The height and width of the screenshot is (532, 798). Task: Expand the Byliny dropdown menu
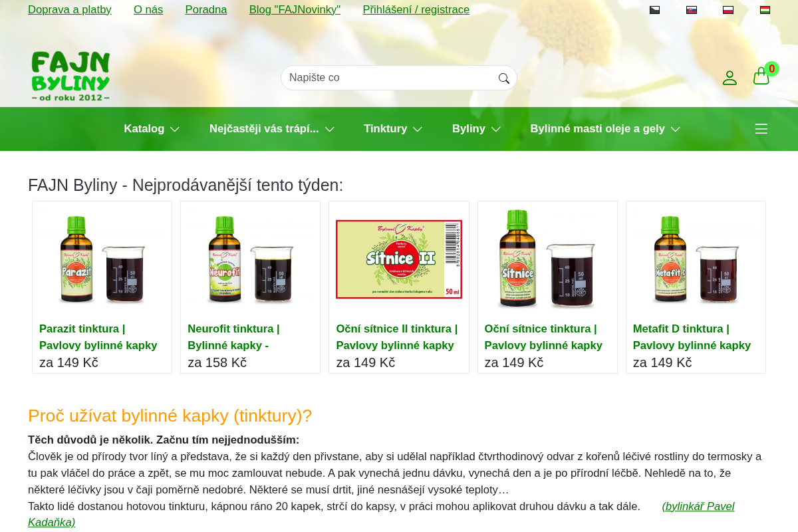point(477,129)
